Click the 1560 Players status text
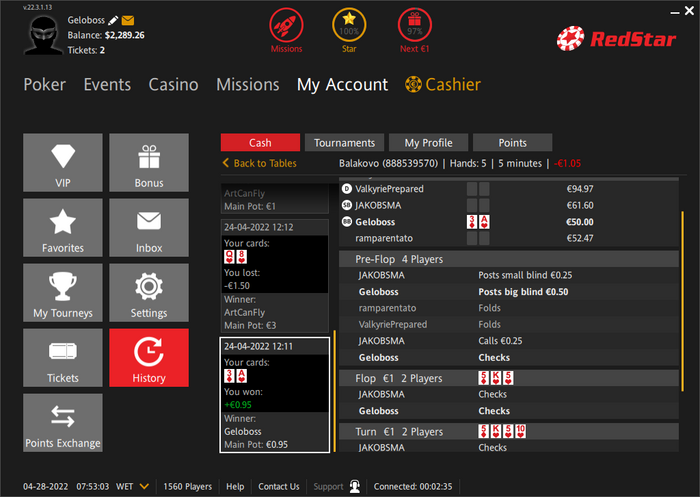The height and width of the screenshot is (497, 700). click(188, 486)
